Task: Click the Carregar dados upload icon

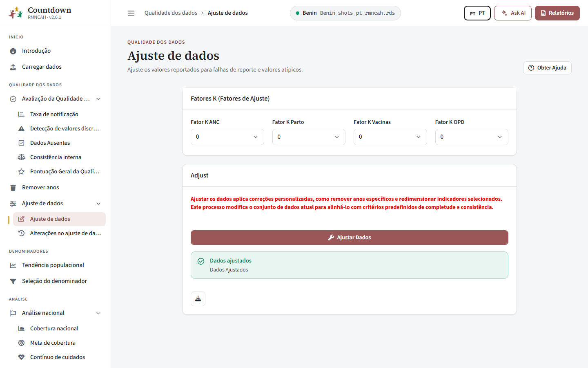Action: click(13, 67)
